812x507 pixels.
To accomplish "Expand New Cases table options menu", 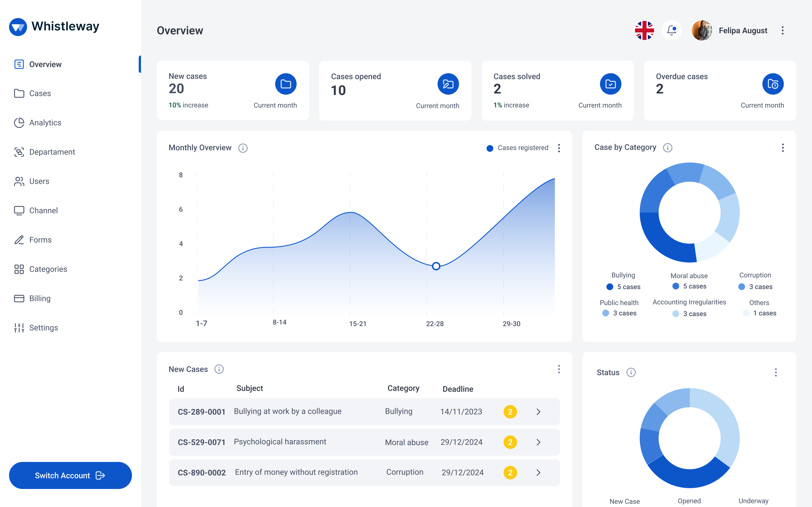I will 559,369.
